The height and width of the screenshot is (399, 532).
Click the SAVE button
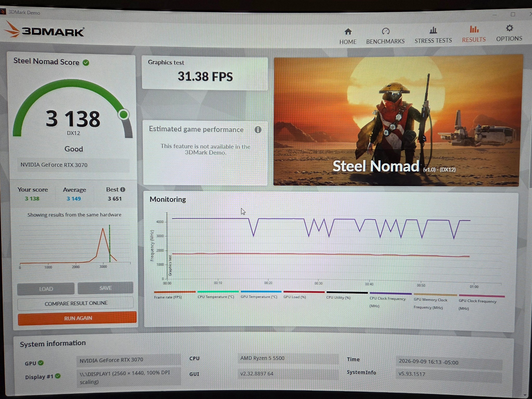tap(105, 288)
